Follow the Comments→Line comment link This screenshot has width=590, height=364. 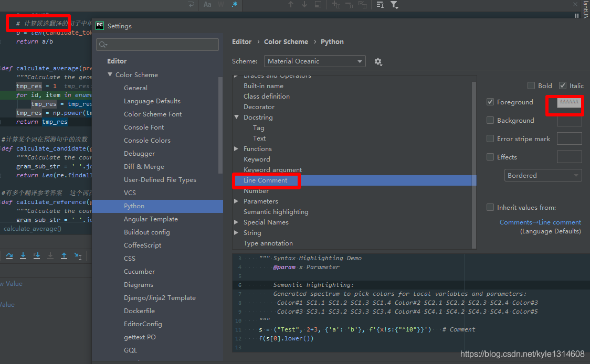click(x=540, y=222)
